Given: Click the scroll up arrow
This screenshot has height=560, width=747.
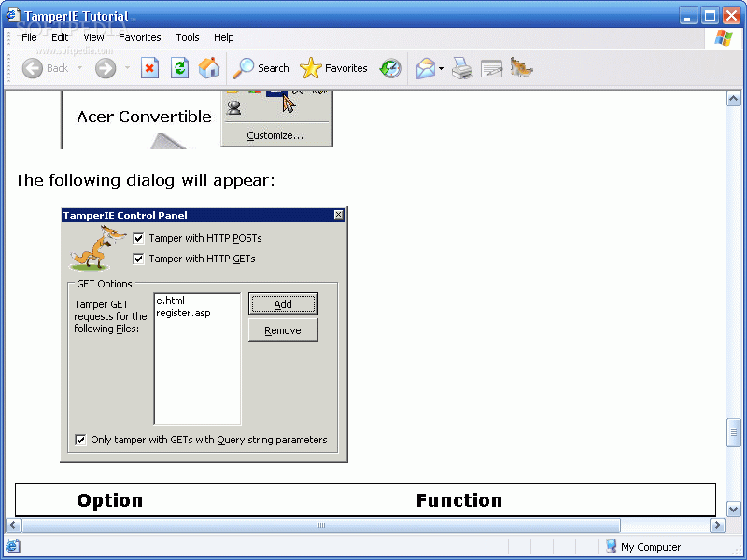Looking at the screenshot, I should click(734, 99).
